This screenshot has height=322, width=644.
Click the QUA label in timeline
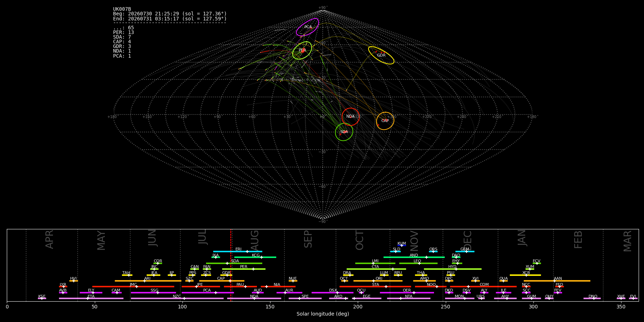point(503,279)
